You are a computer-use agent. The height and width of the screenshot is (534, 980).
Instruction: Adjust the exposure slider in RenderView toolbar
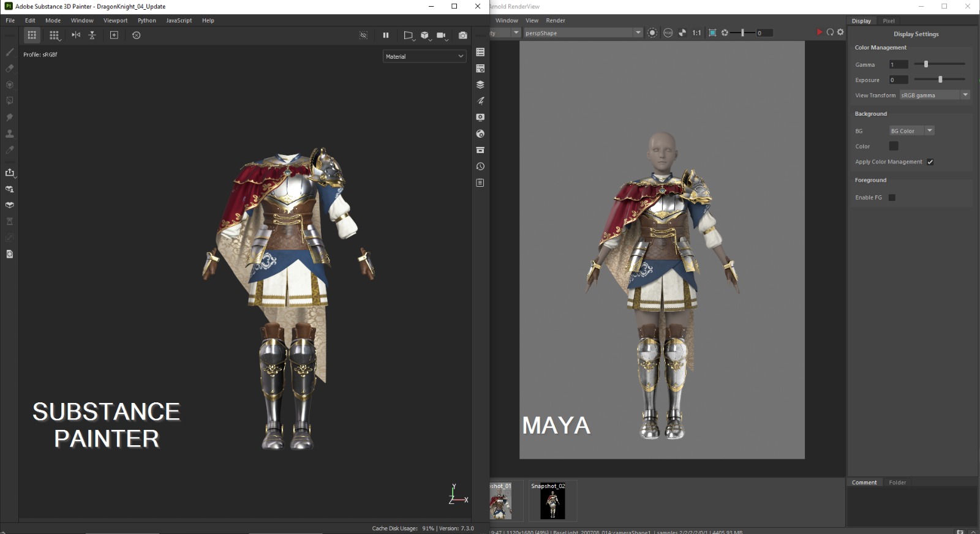pos(743,33)
